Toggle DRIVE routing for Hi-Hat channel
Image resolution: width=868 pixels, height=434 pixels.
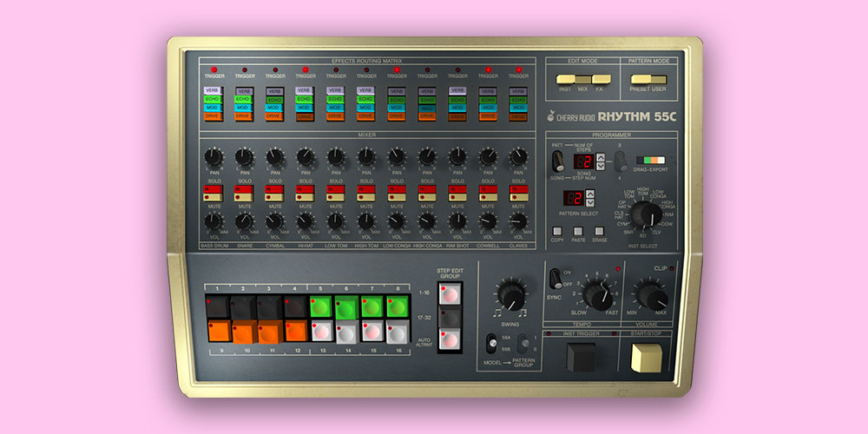tap(305, 117)
